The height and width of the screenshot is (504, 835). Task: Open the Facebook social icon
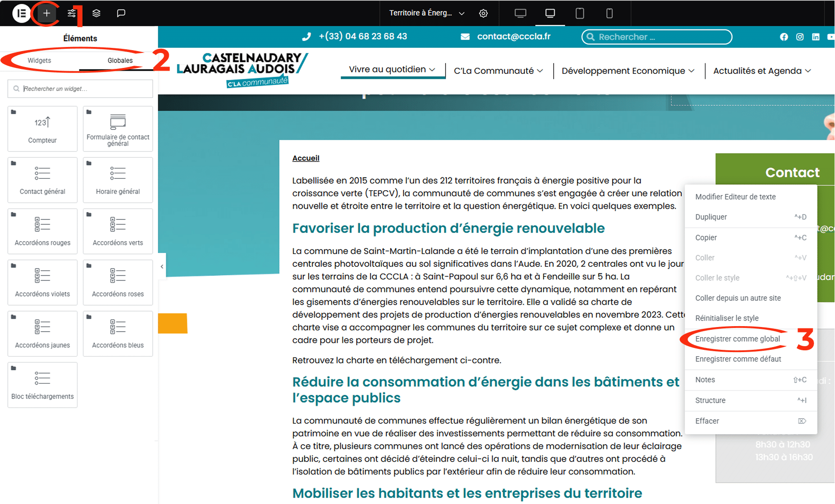point(784,37)
